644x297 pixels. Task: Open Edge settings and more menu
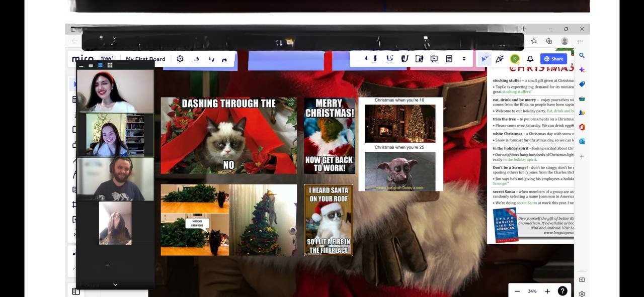click(580, 41)
